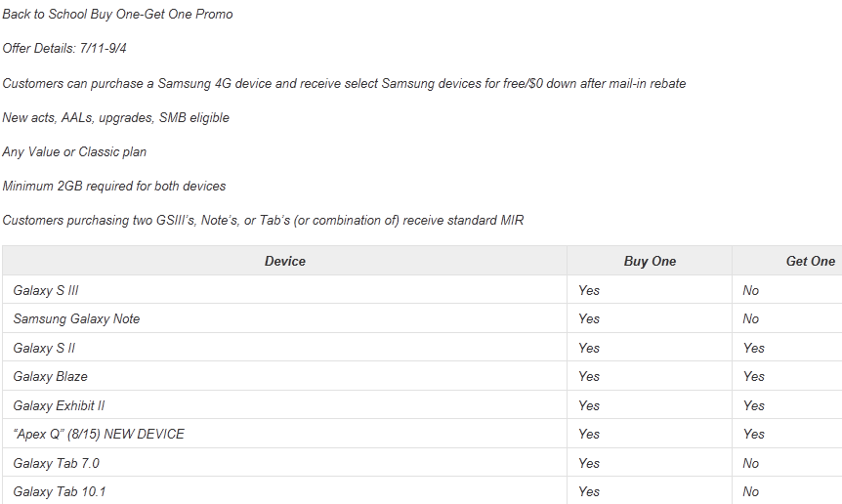
Task: Click the "Minimum 2GB required" line
Action: pyautogui.click(x=114, y=186)
